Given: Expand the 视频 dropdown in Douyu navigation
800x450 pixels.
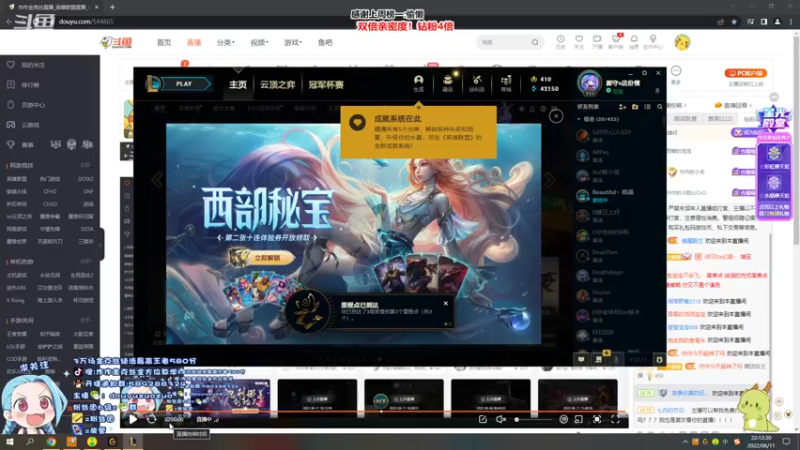Looking at the screenshot, I should click(x=259, y=42).
